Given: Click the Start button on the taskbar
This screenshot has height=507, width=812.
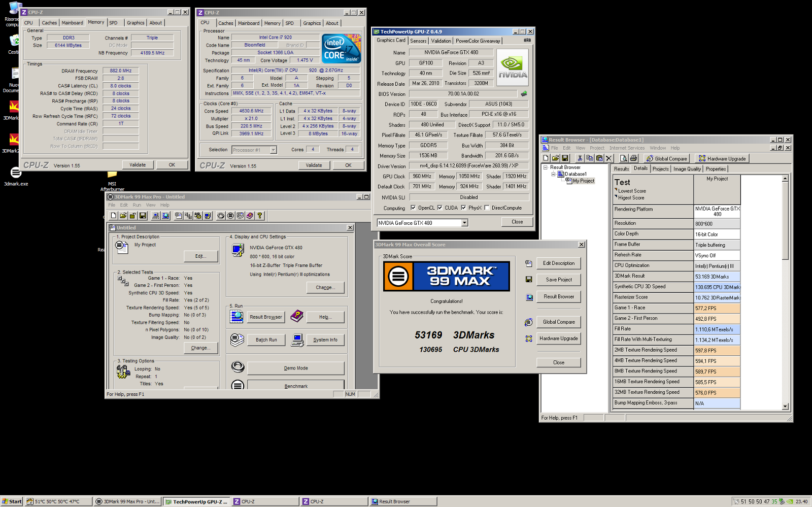Looking at the screenshot, I should [x=12, y=501].
